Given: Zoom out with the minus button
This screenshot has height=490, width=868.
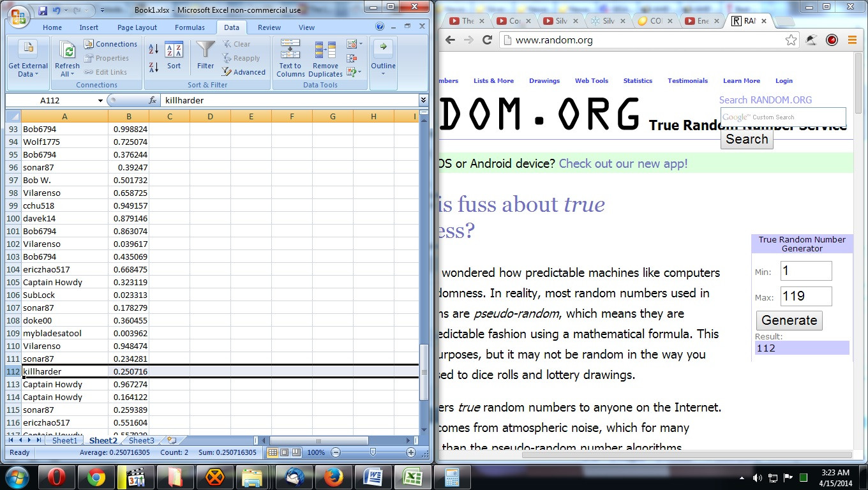Looking at the screenshot, I should tap(335, 452).
